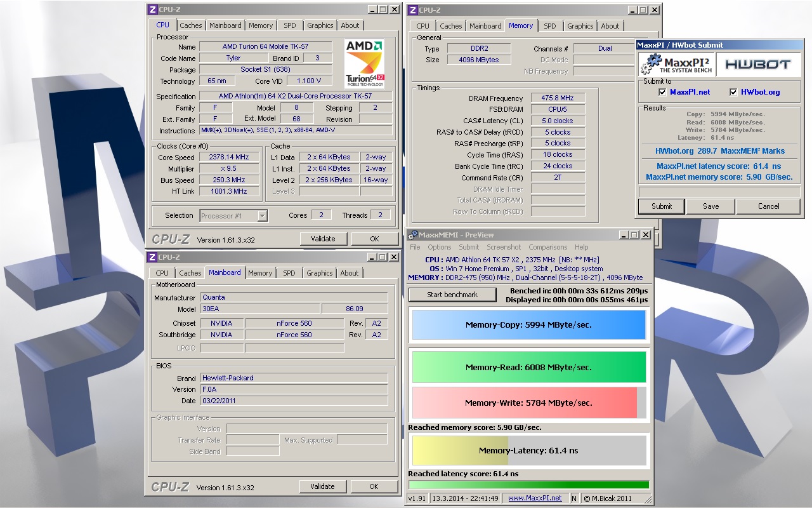The image size is (812, 508).
Task: Open the Options menu in MaxxMEM
Action: (x=440, y=247)
